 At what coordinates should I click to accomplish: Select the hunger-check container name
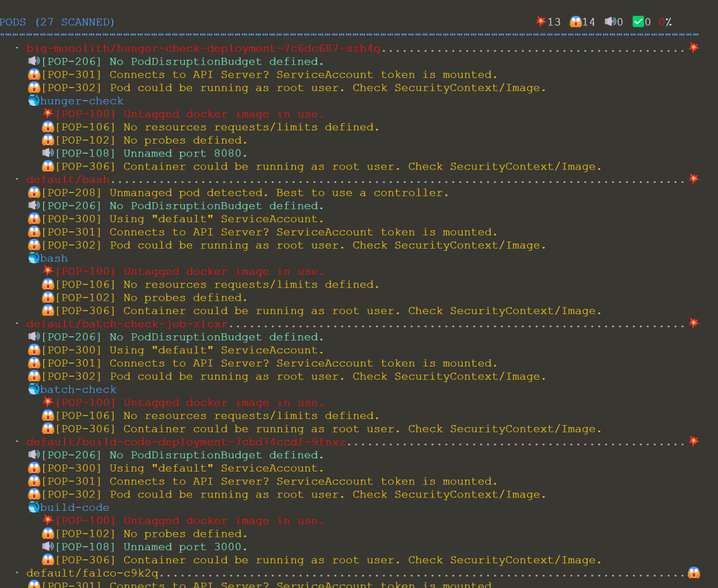point(82,101)
